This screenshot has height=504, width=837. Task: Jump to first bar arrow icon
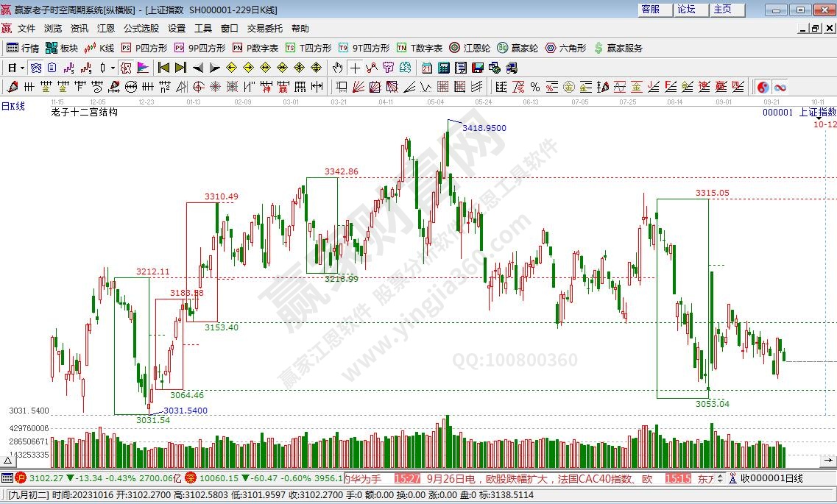pos(163,68)
